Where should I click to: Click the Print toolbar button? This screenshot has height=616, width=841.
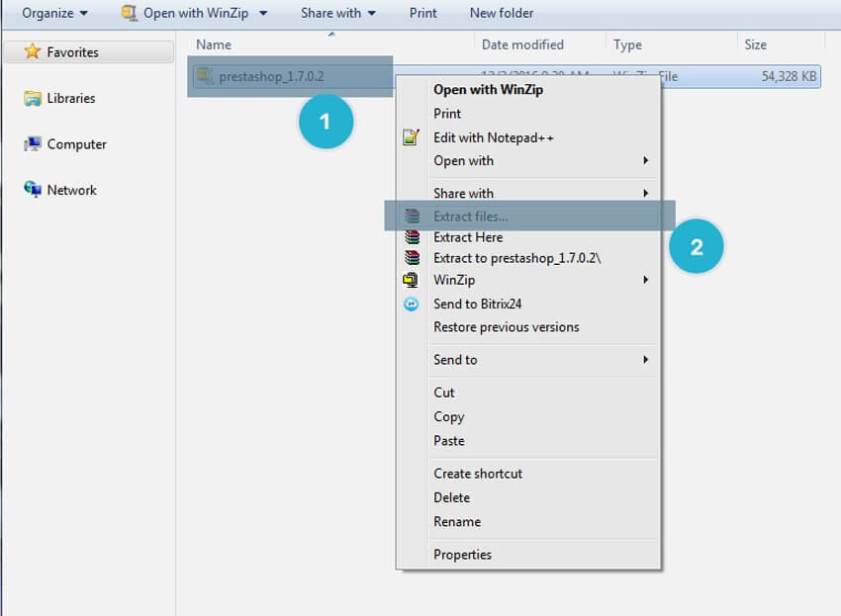422,13
